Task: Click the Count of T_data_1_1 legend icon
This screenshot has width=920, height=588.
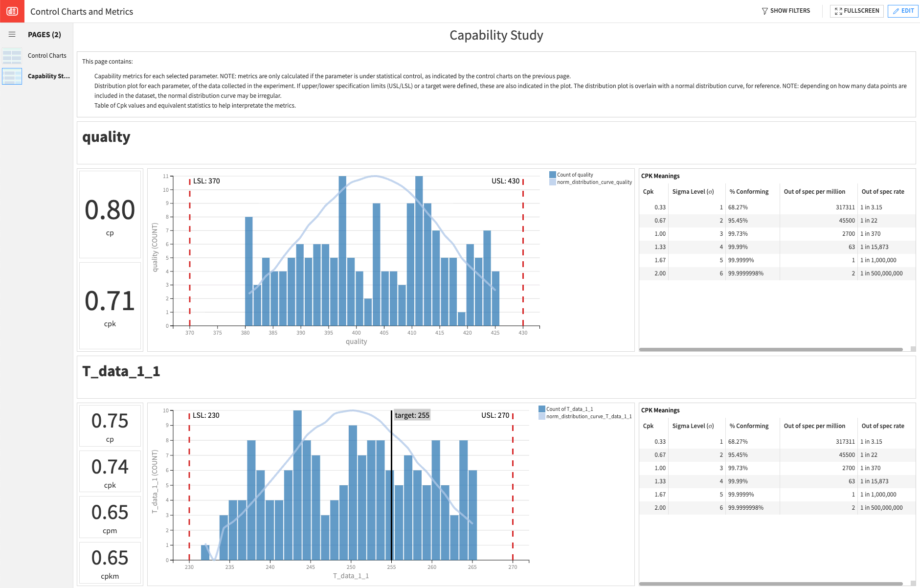Action: click(541, 408)
